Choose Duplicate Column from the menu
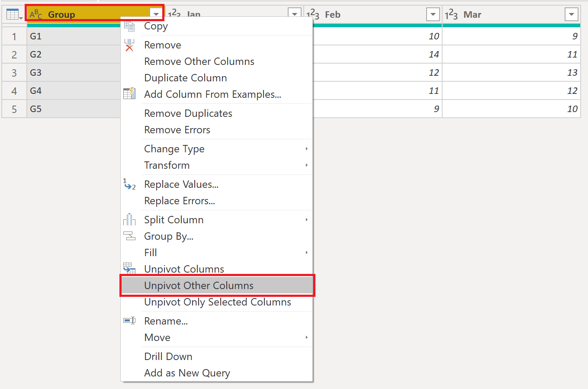This screenshot has width=588, height=389. [217, 78]
